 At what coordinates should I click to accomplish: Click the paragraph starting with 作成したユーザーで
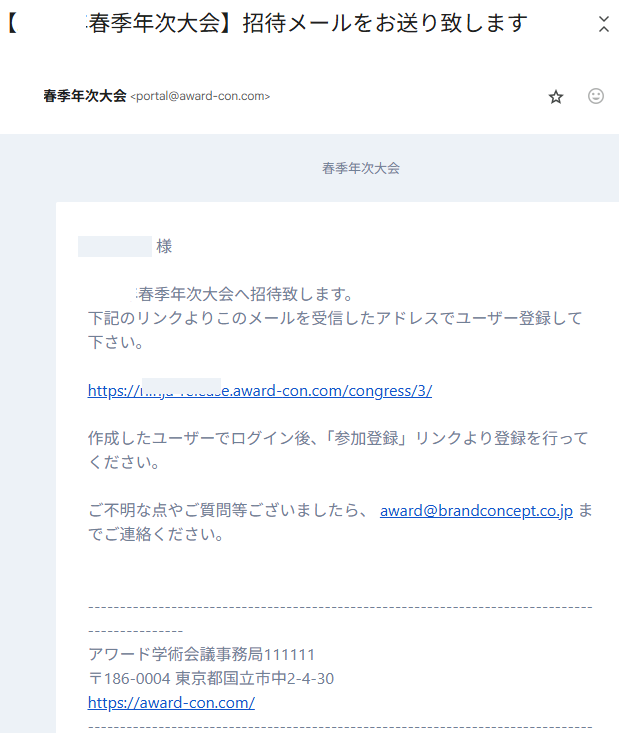pyautogui.click(x=337, y=439)
